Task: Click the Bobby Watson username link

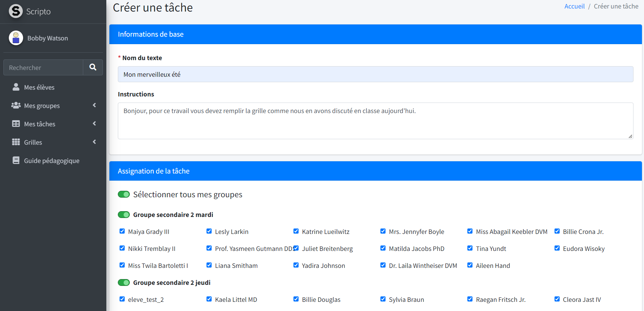Action: pyautogui.click(x=48, y=38)
